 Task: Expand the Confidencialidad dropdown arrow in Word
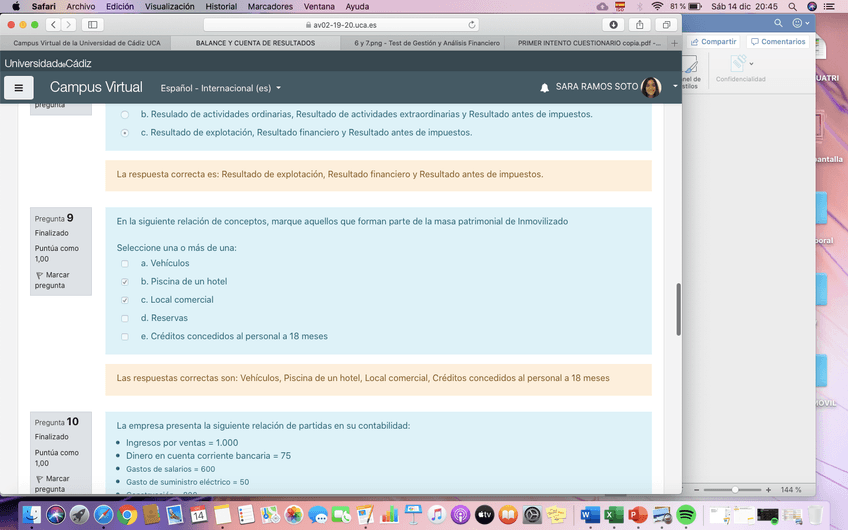coord(751,64)
